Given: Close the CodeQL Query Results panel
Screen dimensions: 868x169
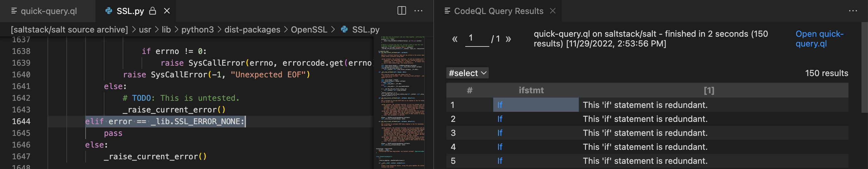Looking at the screenshot, I should [x=553, y=11].
